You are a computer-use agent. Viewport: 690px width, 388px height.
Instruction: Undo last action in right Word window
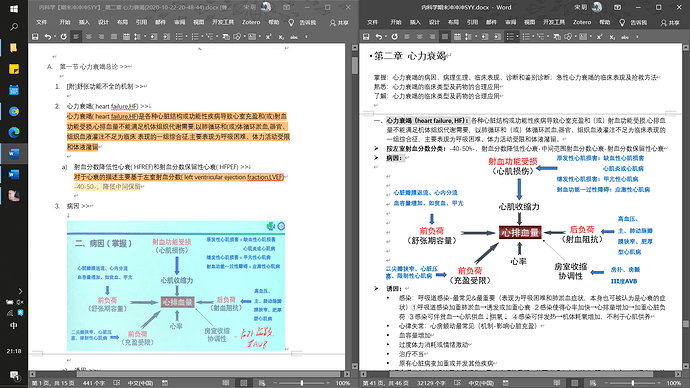click(x=378, y=37)
